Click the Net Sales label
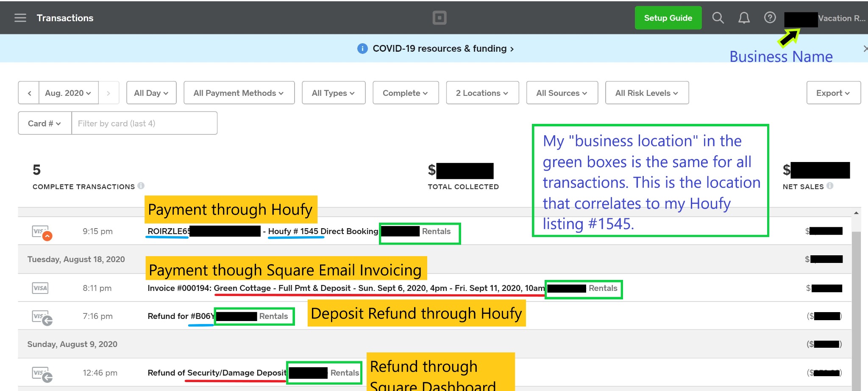The width and height of the screenshot is (868, 391). 803,187
